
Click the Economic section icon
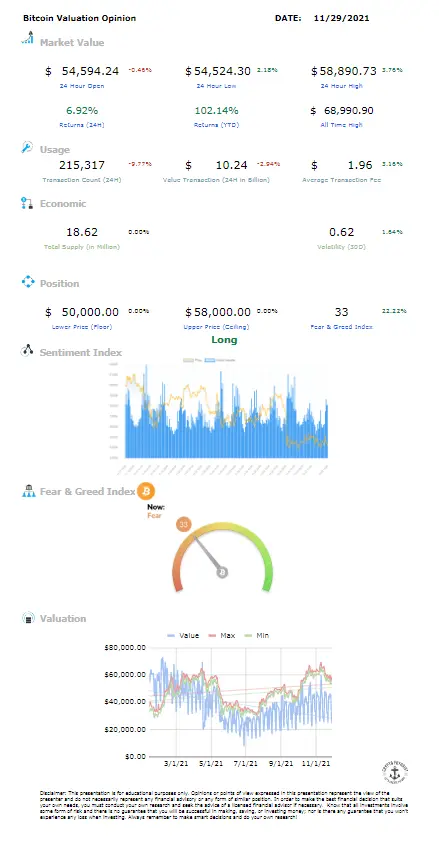[27, 203]
